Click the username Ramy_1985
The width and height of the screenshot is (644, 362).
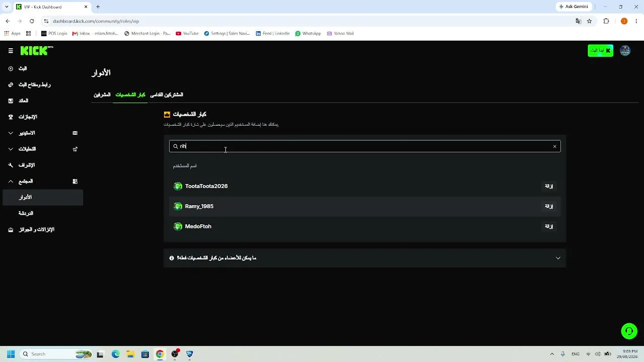(199, 206)
